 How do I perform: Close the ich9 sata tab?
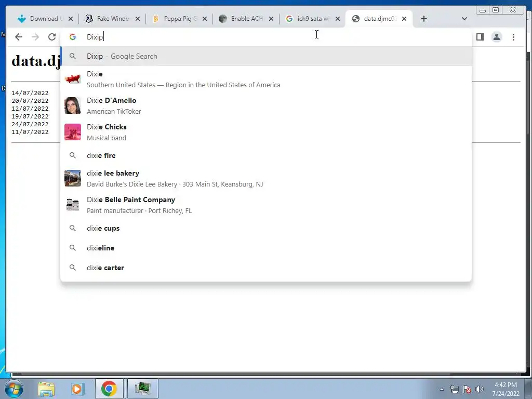338,19
